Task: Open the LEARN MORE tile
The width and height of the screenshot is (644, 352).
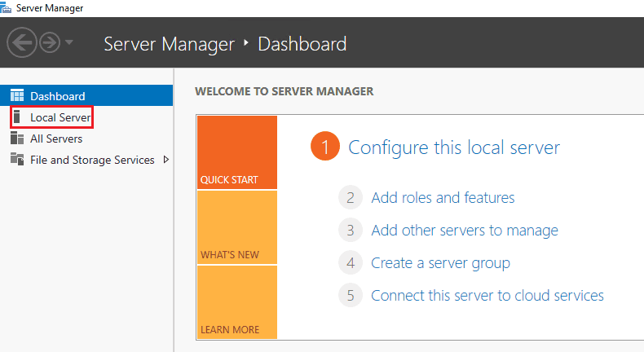Action: [236, 302]
